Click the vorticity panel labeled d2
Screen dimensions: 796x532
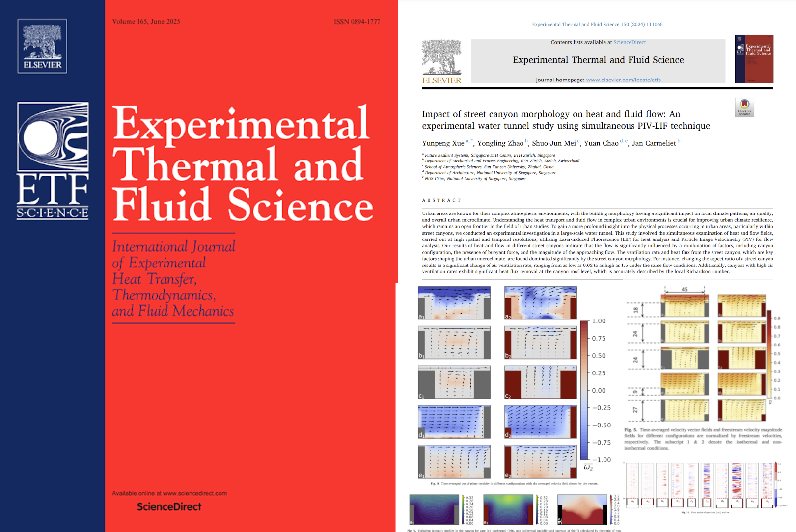(x=541, y=422)
